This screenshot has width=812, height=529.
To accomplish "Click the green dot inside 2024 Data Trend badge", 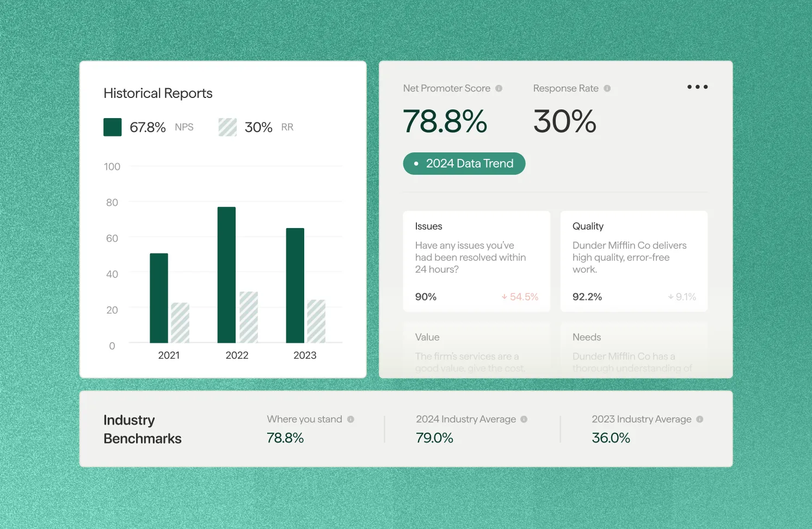I will (416, 163).
